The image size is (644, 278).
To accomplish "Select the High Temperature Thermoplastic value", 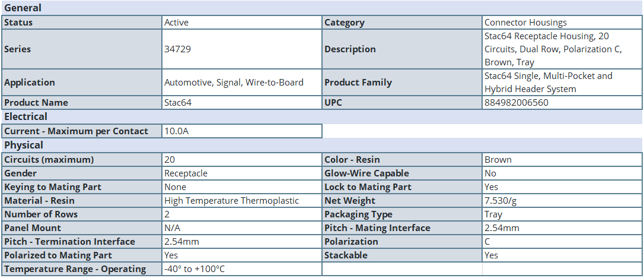I will 232,201.
